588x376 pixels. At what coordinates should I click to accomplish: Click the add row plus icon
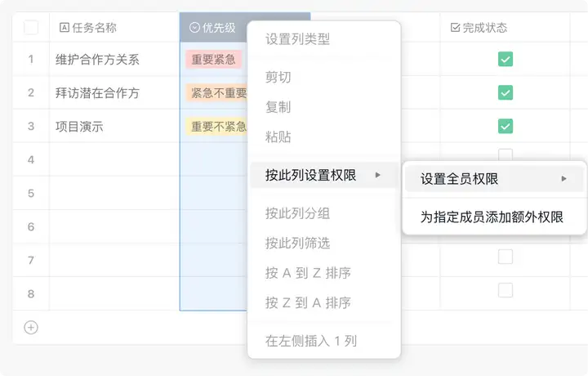click(31, 328)
